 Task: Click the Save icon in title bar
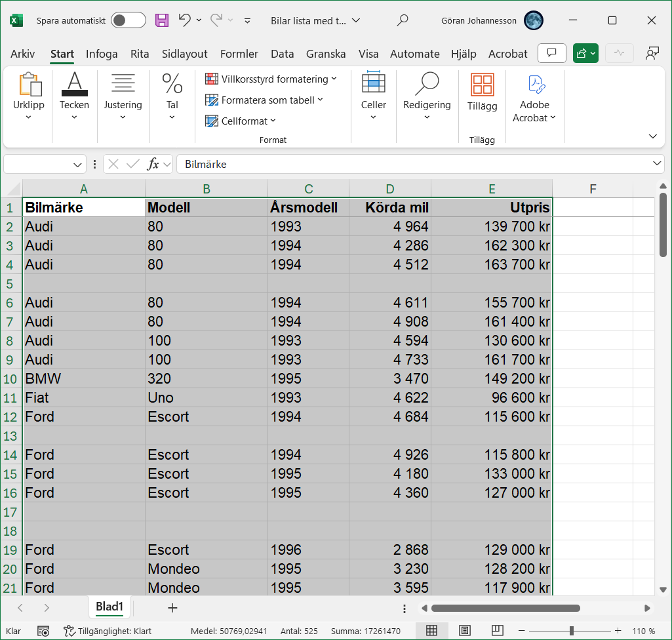coord(162,20)
